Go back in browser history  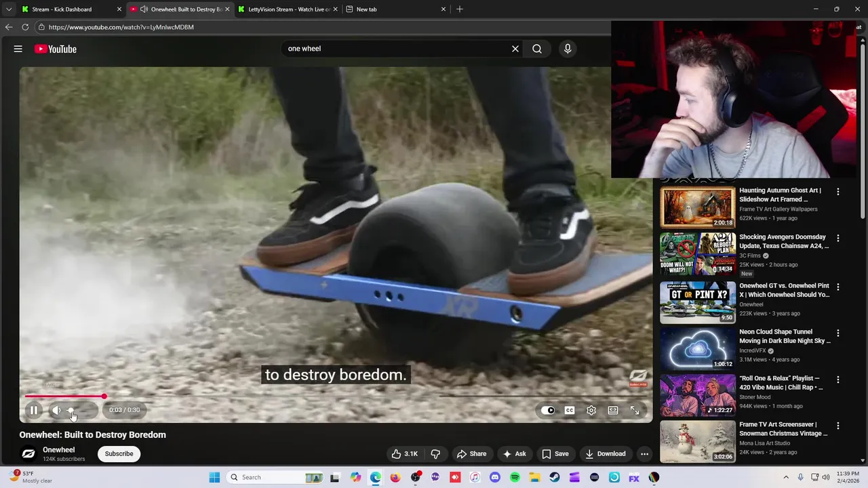tap(9, 27)
